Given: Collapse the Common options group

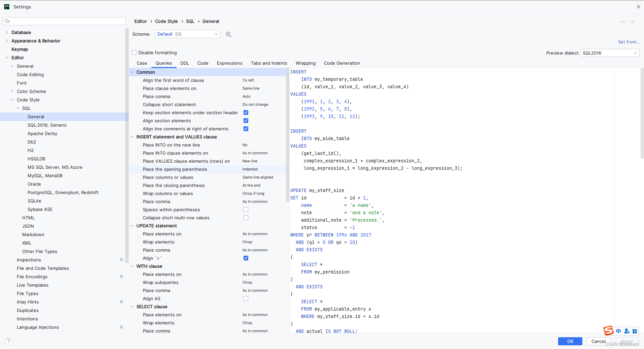Looking at the screenshot, I should pyautogui.click(x=132, y=72).
